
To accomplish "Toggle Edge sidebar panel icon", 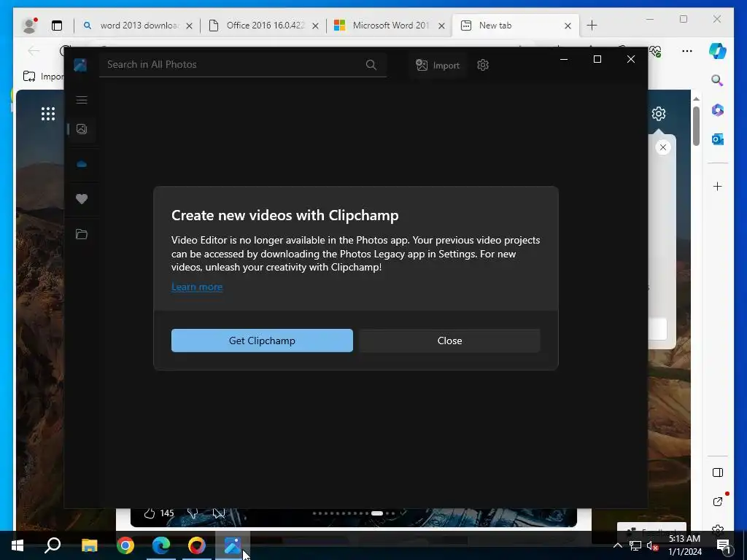I will pos(718,472).
